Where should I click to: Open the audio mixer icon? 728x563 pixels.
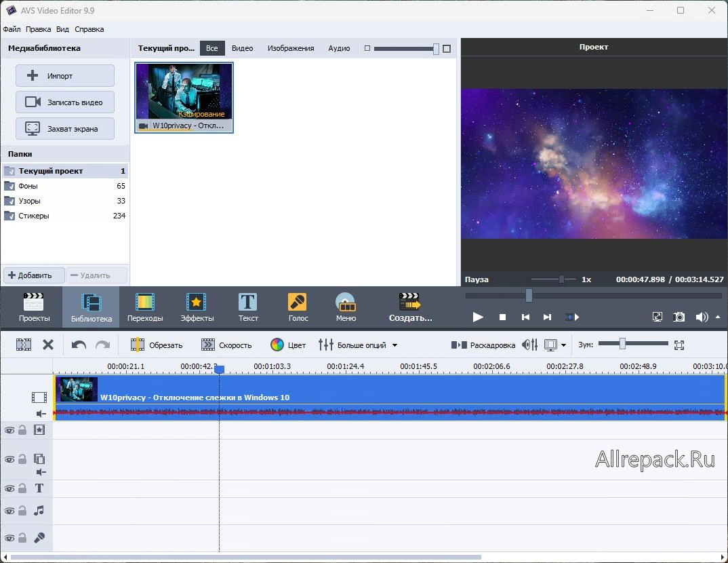pyautogui.click(x=530, y=345)
